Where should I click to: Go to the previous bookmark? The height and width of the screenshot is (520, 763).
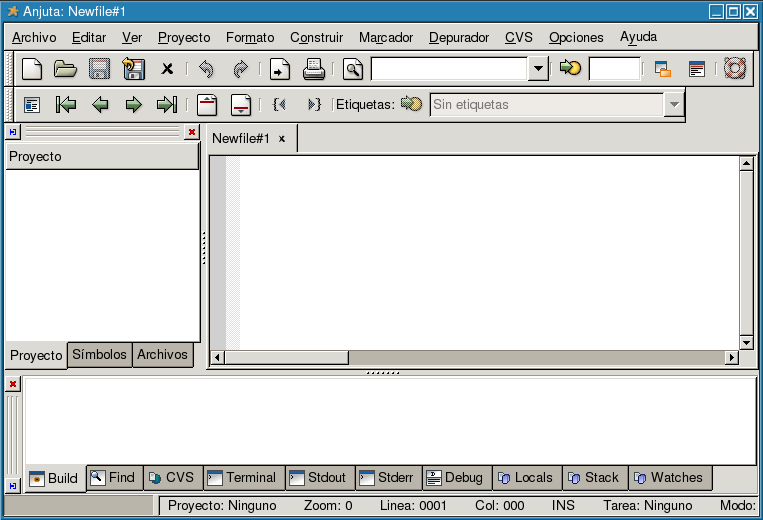(100, 104)
